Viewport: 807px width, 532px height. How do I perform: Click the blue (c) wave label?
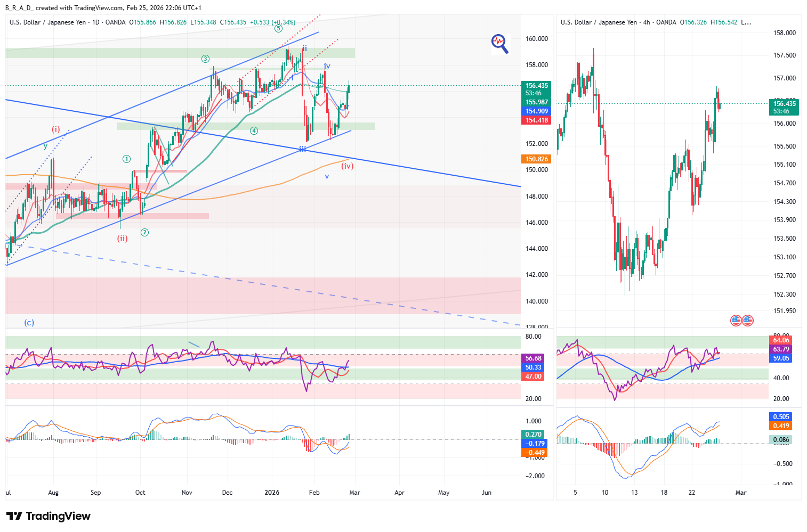pyautogui.click(x=29, y=323)
